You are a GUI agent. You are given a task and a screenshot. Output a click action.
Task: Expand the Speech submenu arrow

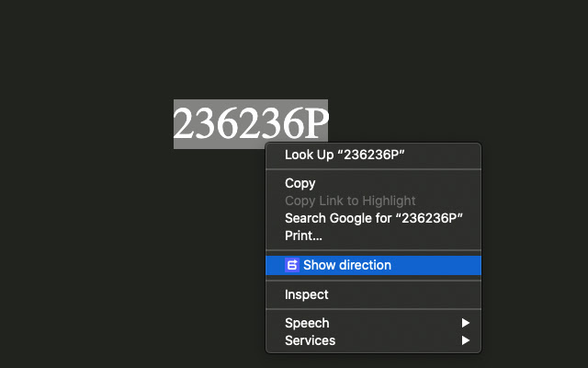click(x=466, y=323)
